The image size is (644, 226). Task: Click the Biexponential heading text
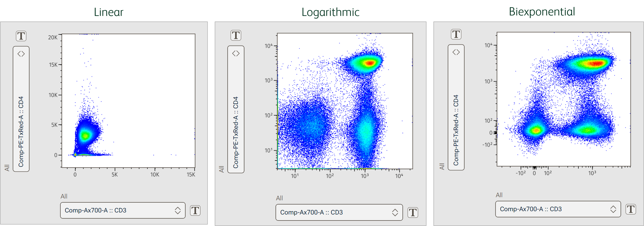[x=542, y=12]
